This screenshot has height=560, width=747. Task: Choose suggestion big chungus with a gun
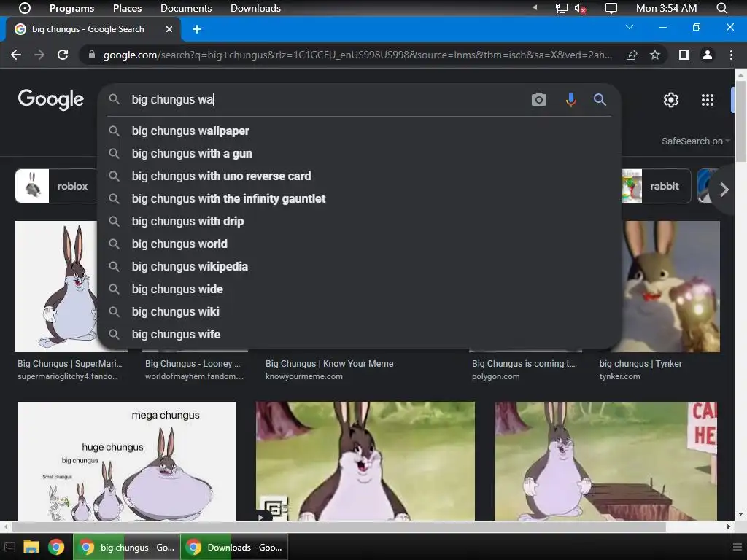point(359,153)
